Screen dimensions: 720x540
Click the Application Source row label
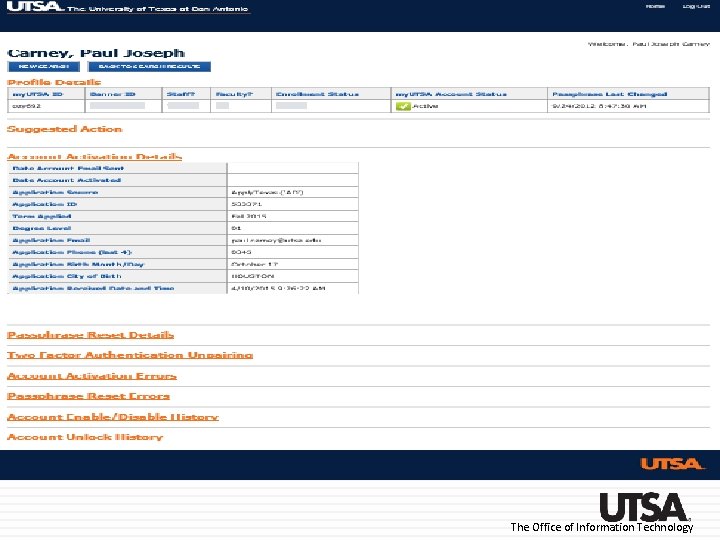[55, 192]
